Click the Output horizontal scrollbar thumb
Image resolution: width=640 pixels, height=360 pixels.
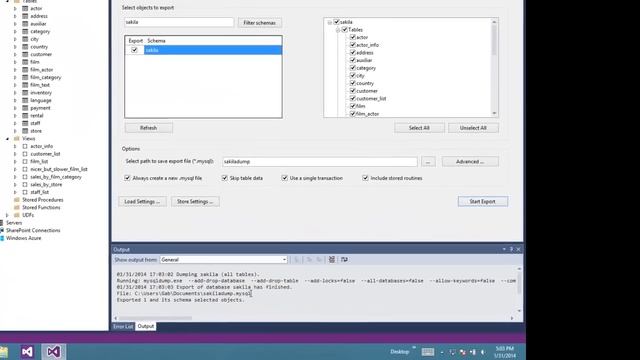tap(155, 318)
